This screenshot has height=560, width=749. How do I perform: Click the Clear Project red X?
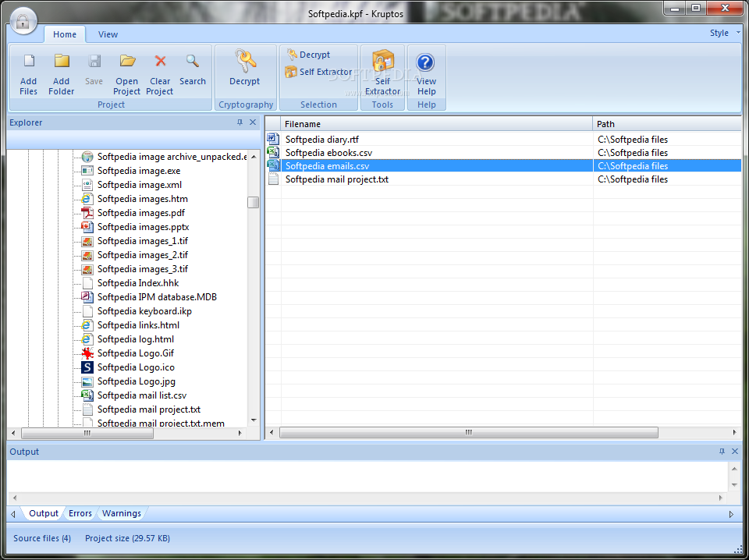(x=160, y=61)
